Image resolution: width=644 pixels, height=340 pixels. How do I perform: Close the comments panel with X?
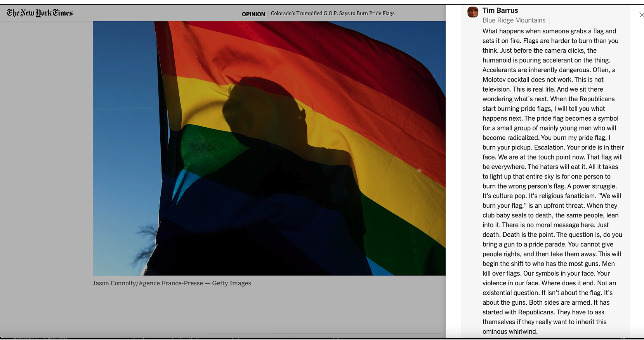(x=641, y=15)
